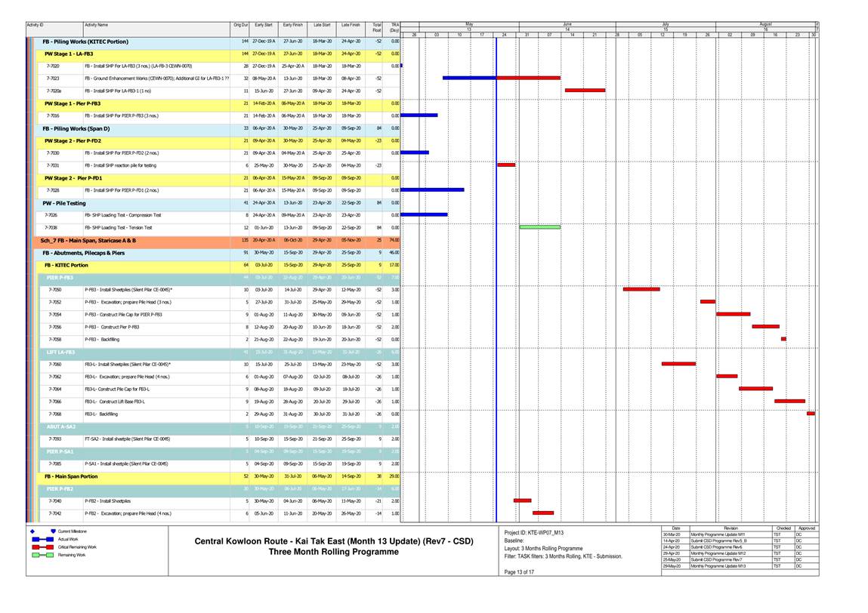Collapse the PW Stage 1 - LA-FB3 band
This screenshot has width=868, height=613.
coord(68,54)
